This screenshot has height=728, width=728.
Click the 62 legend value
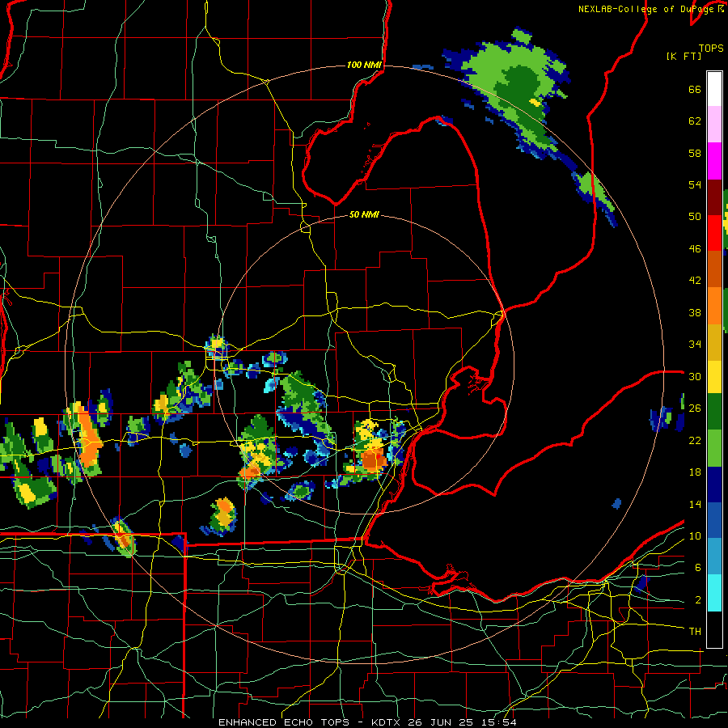coord(695,121)
